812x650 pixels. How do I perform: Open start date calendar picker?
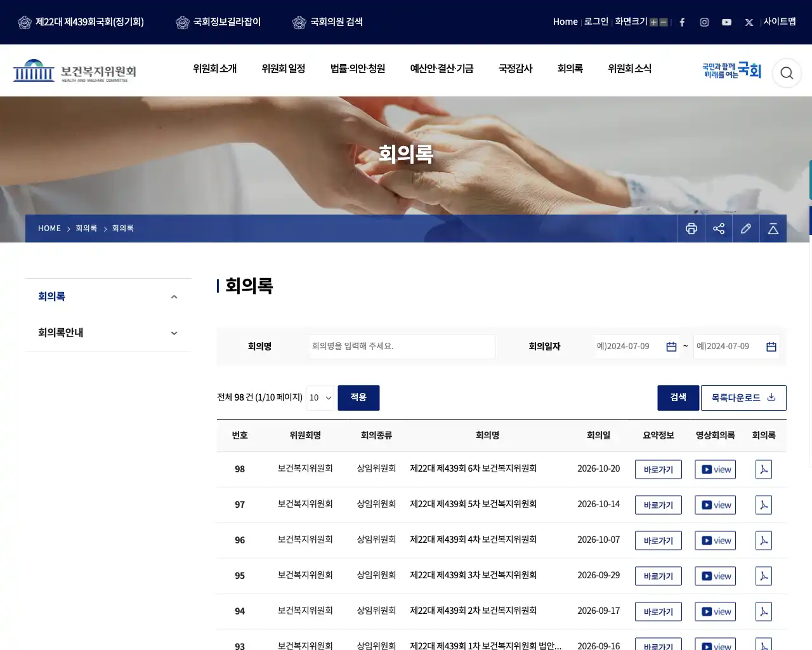pos(671,347)
